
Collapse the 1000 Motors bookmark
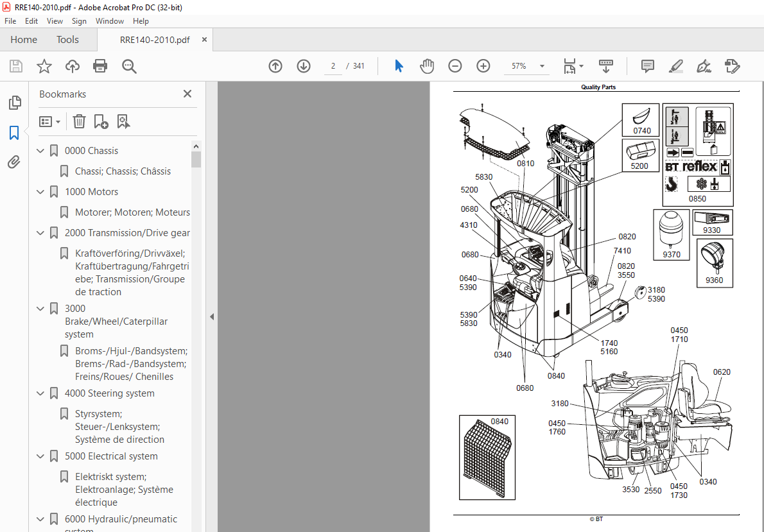coord(40,191)
